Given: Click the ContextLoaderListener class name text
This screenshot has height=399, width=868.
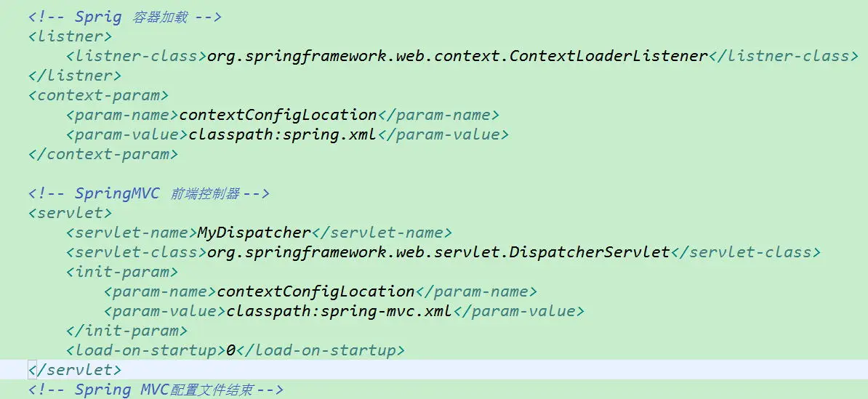Looking at the screenshot, I should point(457,56).
